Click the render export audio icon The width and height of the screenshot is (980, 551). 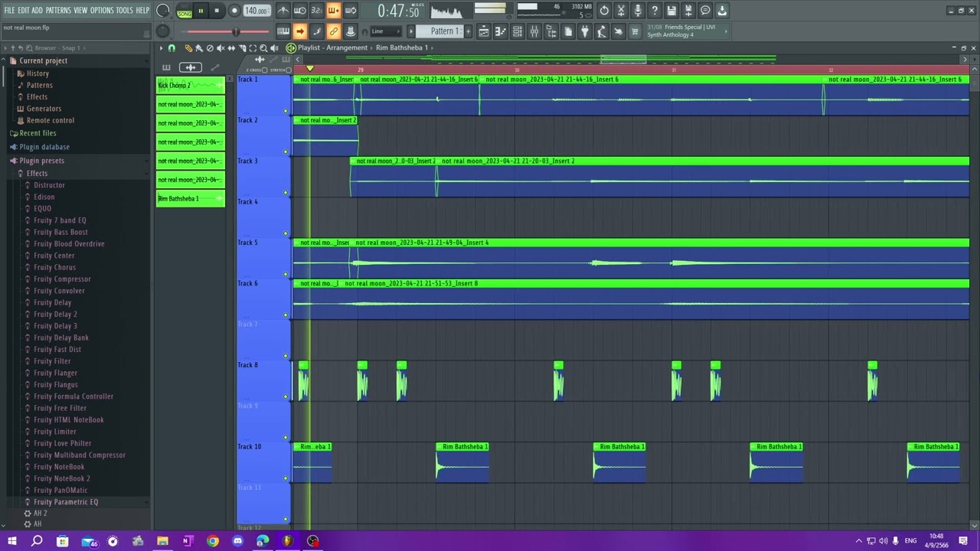click(x=688, y=10)
